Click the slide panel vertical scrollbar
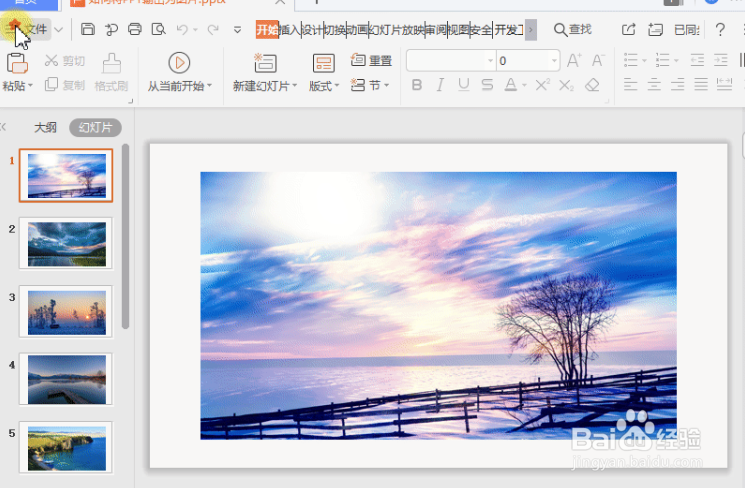This screenshot has width=745, height=488. [125, 236]
